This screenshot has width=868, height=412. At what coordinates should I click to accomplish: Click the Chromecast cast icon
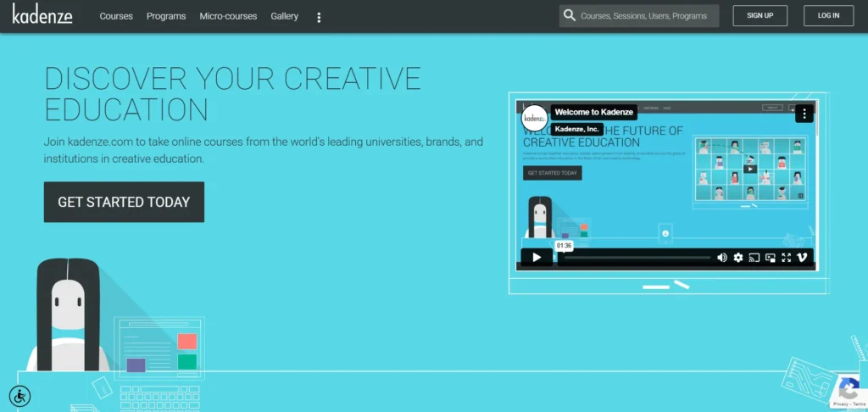754,258
